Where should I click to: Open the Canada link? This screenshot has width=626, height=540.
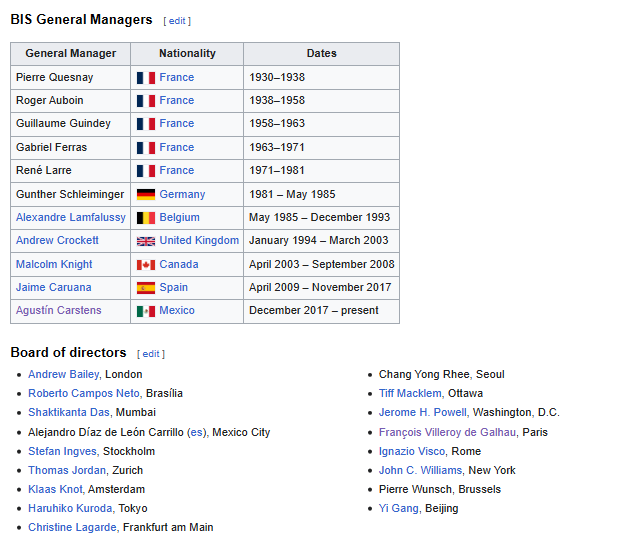coord(178,264)
